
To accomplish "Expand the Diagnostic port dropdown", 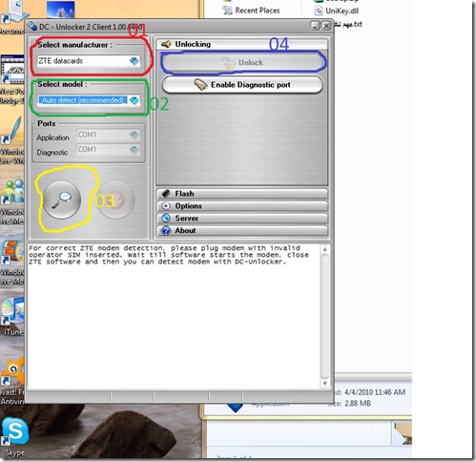I will tap(135, 149).
